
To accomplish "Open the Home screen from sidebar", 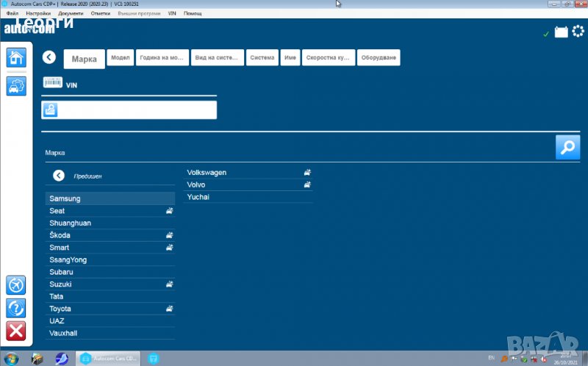I will (x=16, y=58).
